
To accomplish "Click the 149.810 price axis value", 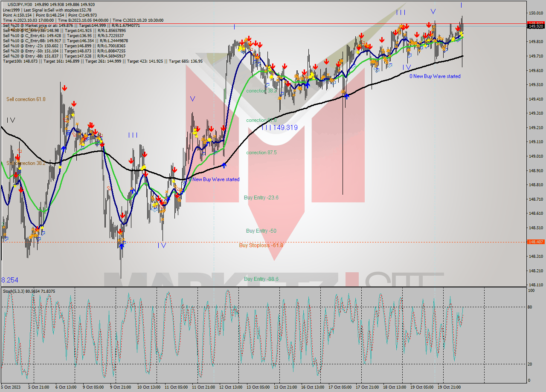I will point(536,42).
